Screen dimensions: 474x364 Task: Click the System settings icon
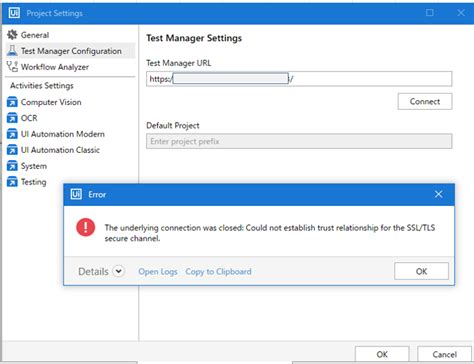(x=12, y=166)
